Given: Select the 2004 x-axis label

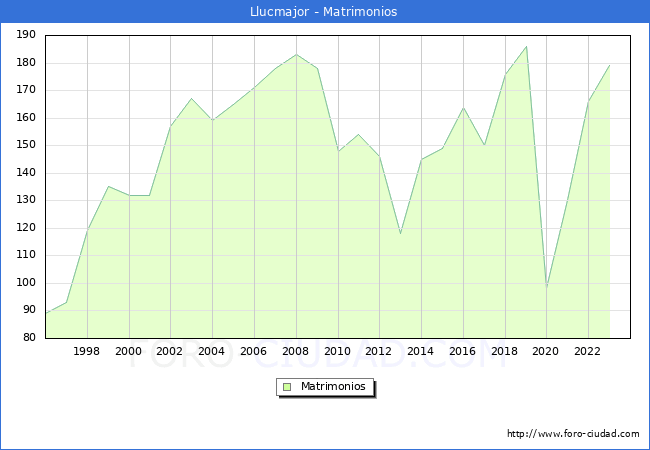Looking at the screenshot, I should tap(211, 351).
